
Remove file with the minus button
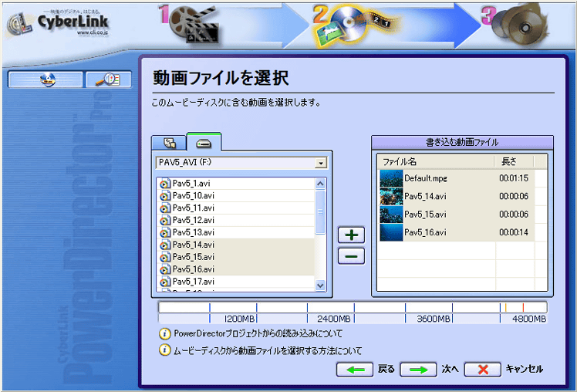coord(352,256)
